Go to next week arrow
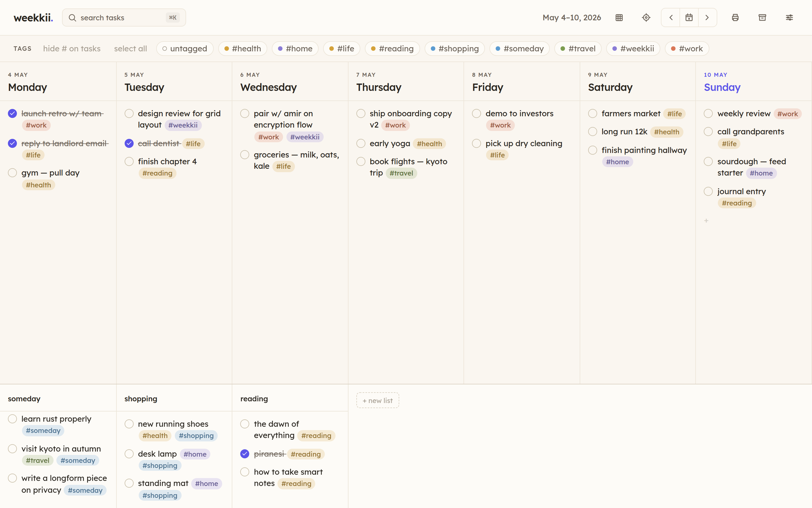Image resolution: width=812 pixels, height=508 pixels. 707,17
